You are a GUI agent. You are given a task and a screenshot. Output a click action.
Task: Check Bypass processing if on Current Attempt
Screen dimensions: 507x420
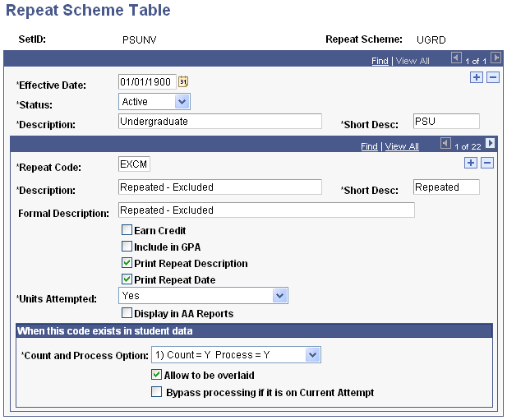click(156, 392)
